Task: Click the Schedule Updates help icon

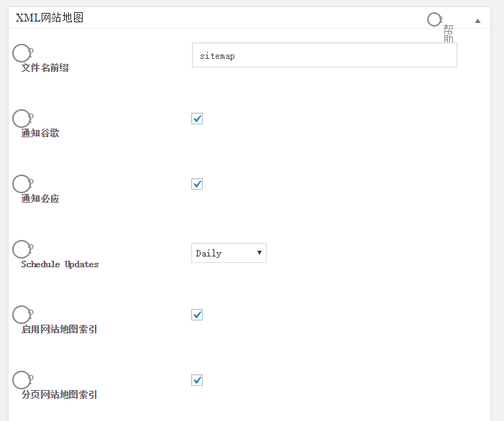Action: (22, 249)
